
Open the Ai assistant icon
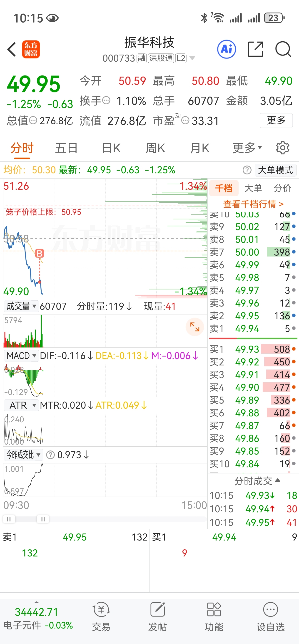[227, 49]
